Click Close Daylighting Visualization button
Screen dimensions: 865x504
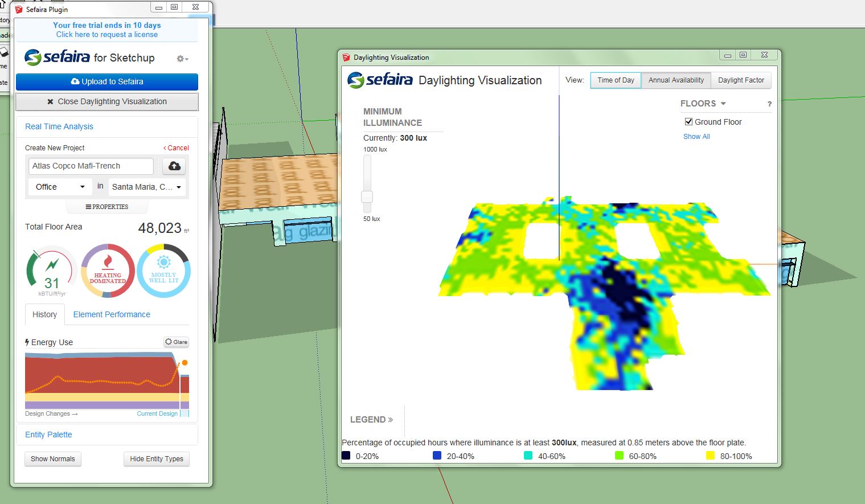(107, 101)
